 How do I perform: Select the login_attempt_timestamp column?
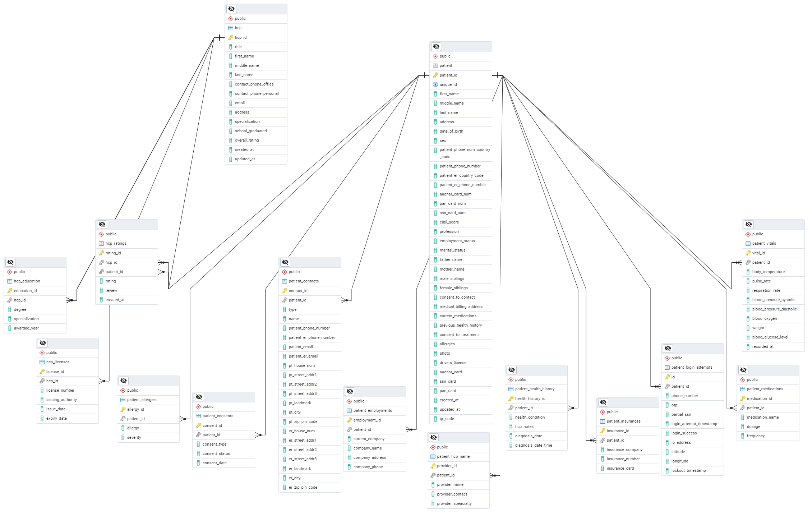point(692,424)
